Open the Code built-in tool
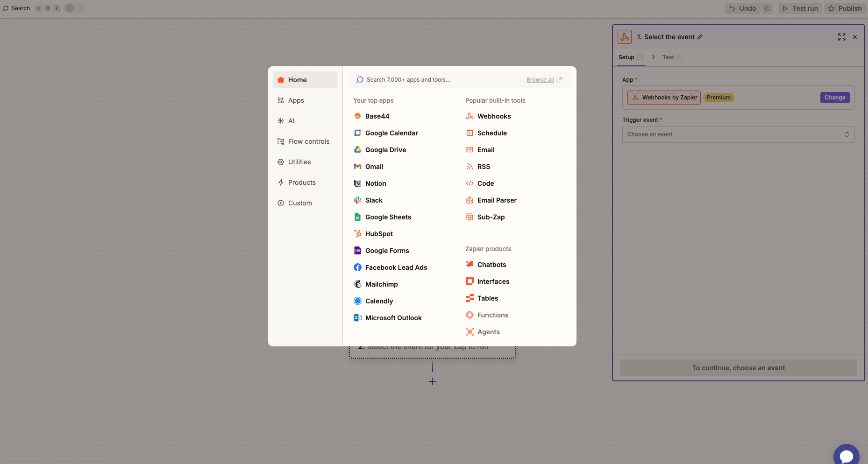The width and height of the screenshot is (868, 464). 485,183
